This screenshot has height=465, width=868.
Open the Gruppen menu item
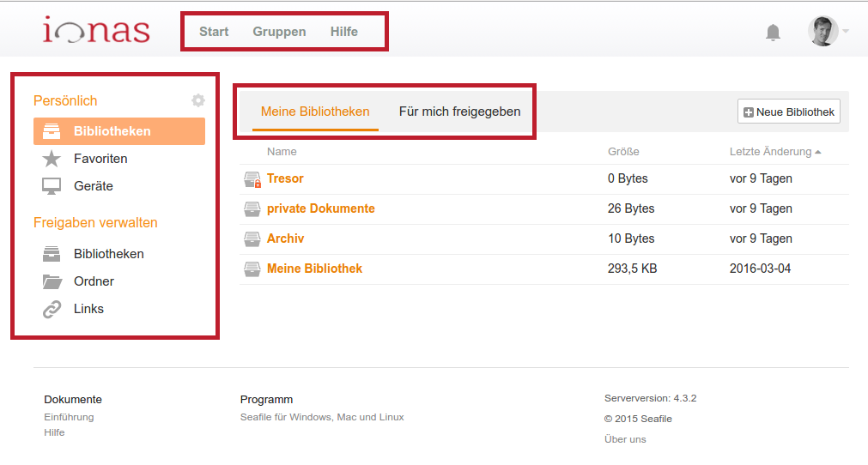tap(279, 32)
